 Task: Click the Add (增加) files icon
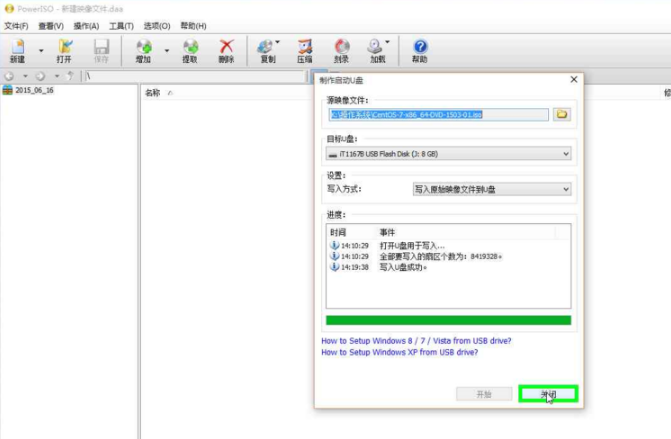143,49
